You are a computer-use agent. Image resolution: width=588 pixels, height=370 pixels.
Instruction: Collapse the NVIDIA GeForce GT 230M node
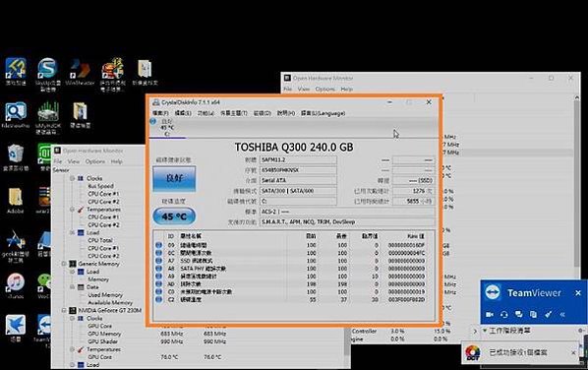pyautogui.click(x=63, y=310)
